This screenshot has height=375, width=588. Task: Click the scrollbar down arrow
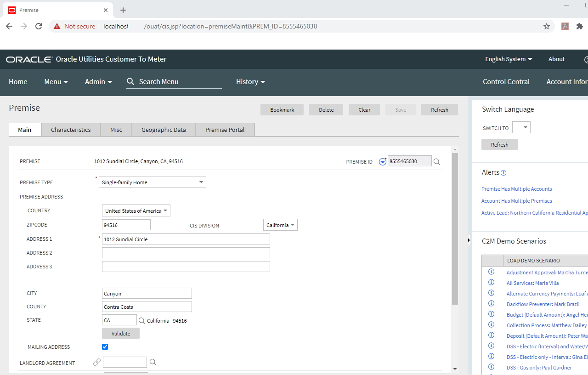click(x=455, y=369)
